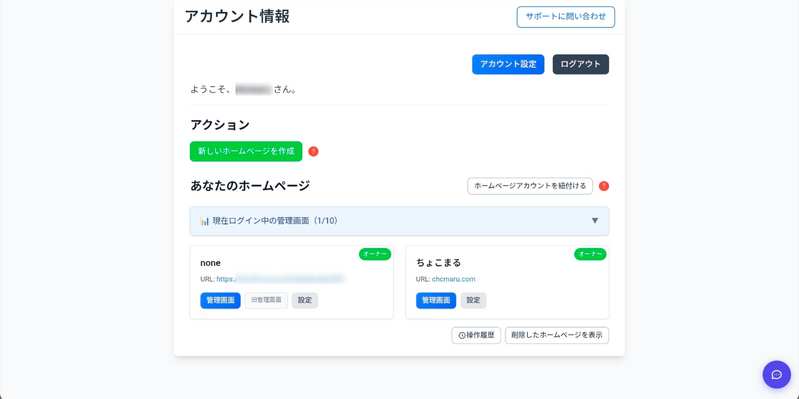The width and height of the screenshot is (799, 399).
Task: Open the chcmaru.com URL link
Action: 454,279
